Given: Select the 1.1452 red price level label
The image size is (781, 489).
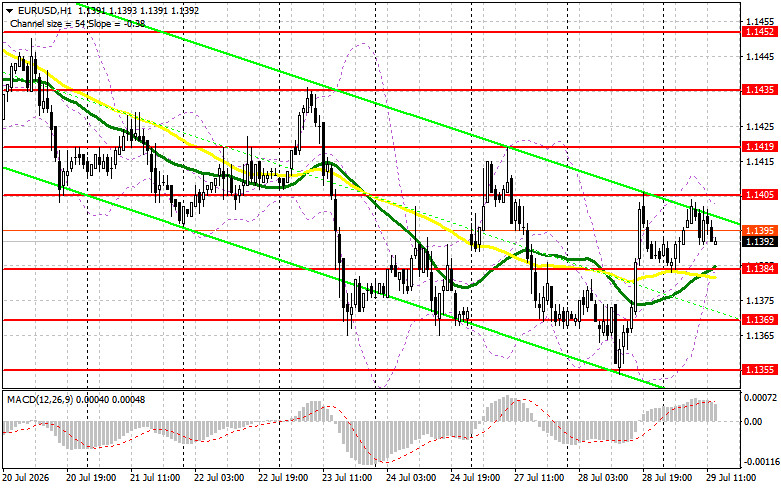Looking at the screenshot, I should pos(759,32).
